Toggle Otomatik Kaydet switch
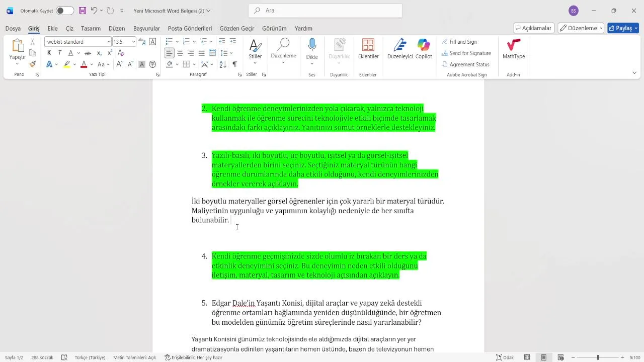644x362 pixels. pos(65,11)
